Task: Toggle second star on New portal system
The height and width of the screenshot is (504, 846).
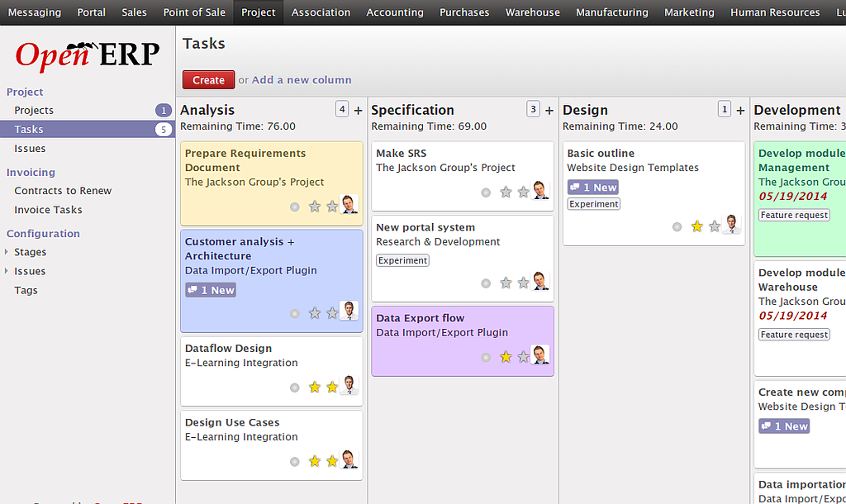Action: [x=523, y=283]
